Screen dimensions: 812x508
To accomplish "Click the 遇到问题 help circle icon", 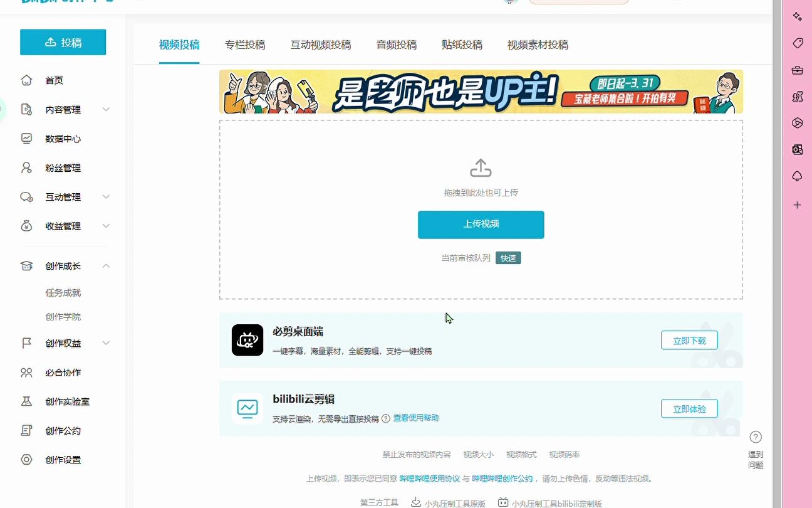I will pos(756,437).
